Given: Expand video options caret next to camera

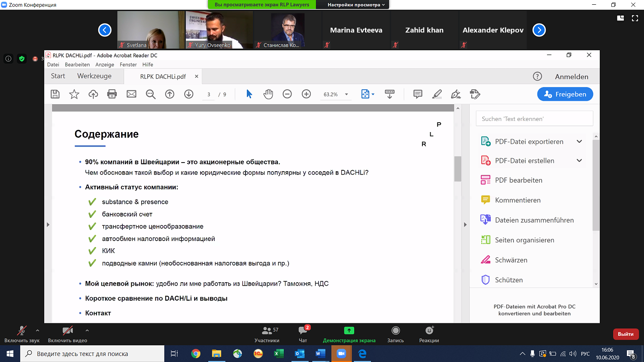Looking at the screenshot, I should [x=87, y=331].
